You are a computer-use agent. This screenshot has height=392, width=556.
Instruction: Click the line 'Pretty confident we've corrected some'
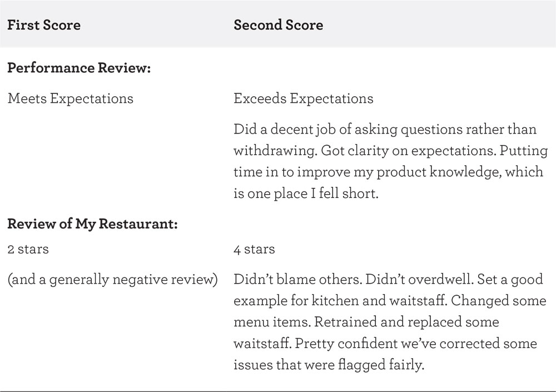(x=416, y=344)
